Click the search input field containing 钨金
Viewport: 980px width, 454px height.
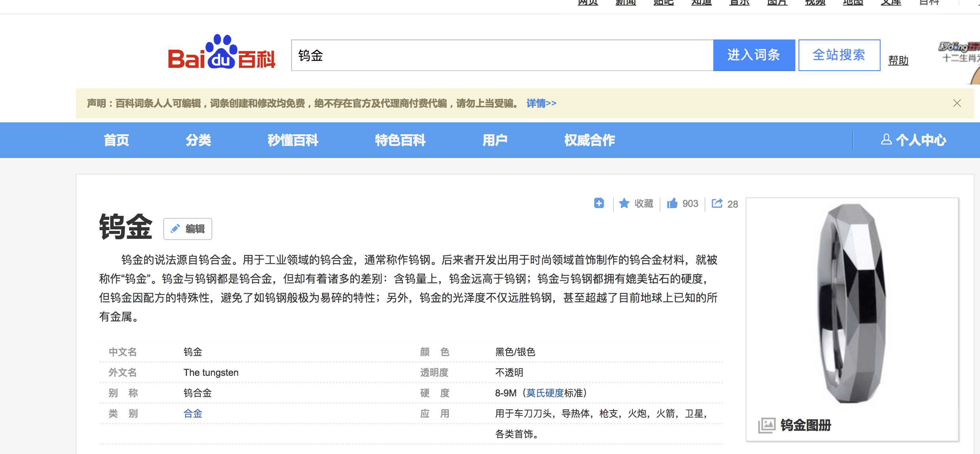(x=501, y=55)
